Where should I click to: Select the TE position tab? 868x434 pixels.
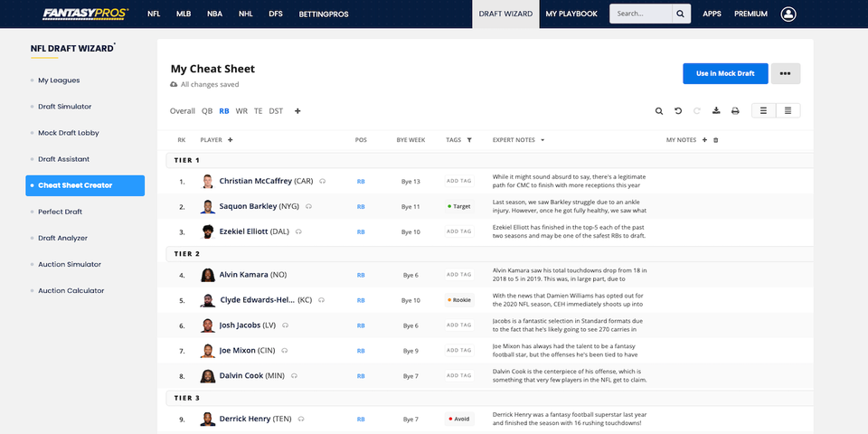[258, 111]
